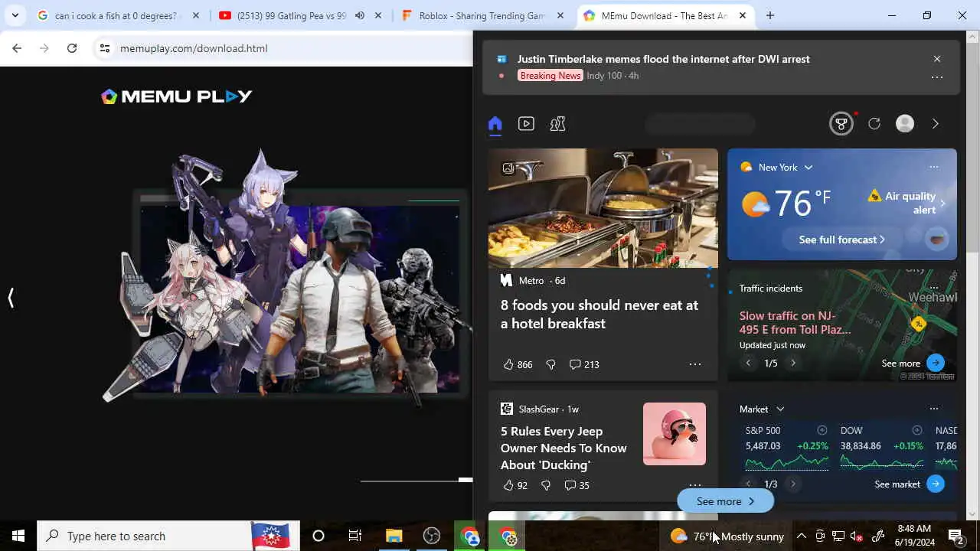The image size is (980, 551).
Task: Open the widgets Games chess icon
Action: [x=557, y=124]
